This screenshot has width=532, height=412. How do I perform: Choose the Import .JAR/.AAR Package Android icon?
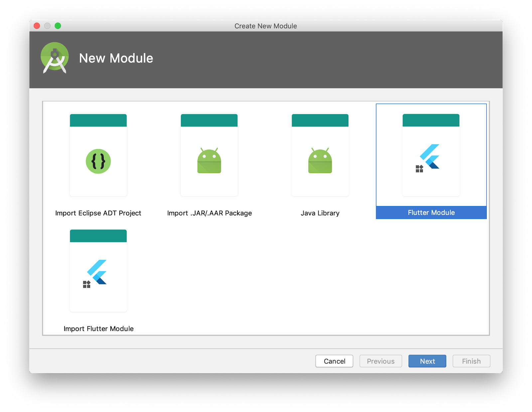click(209, 160)
